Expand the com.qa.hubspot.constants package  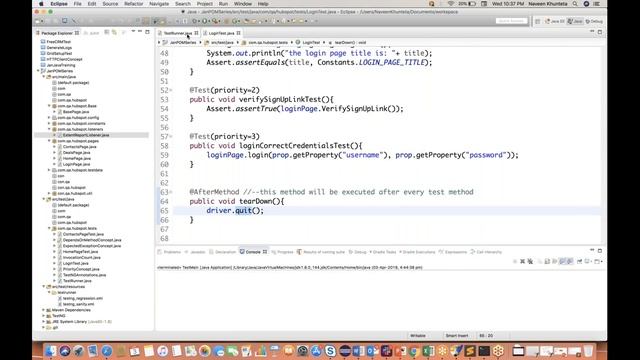pos(49,123)
